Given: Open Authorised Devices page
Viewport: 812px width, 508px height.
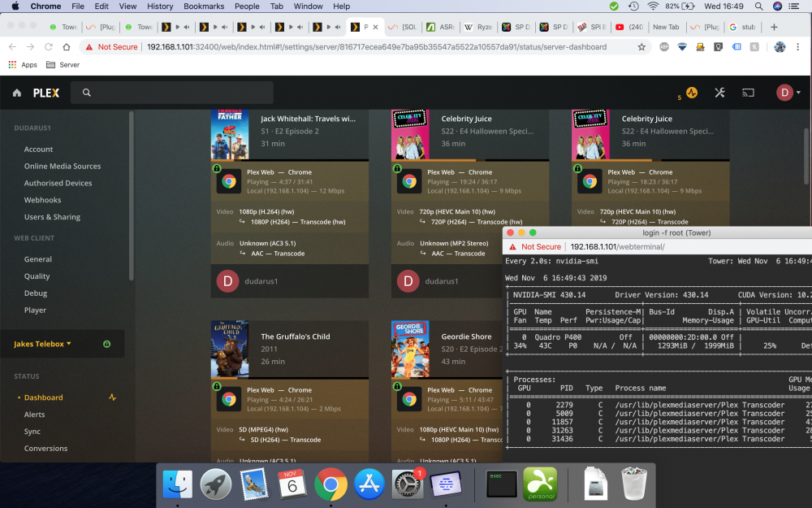Looking at the screenshot, I should (58, 183).
